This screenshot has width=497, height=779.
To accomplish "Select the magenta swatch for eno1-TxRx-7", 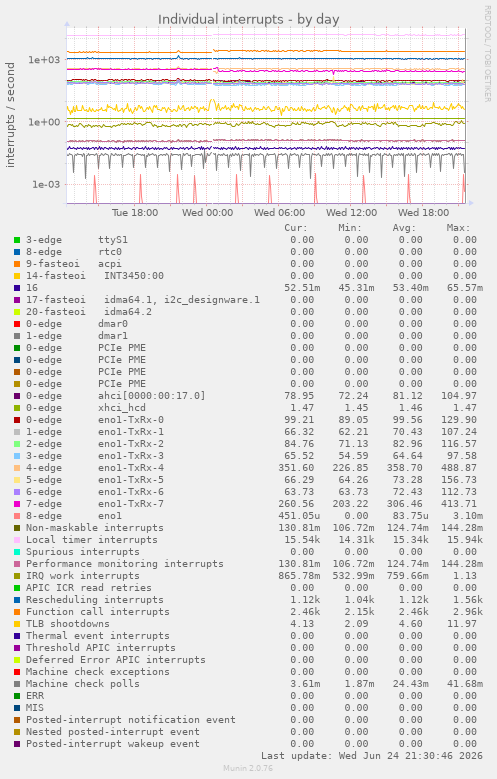I will coord(17,504).
